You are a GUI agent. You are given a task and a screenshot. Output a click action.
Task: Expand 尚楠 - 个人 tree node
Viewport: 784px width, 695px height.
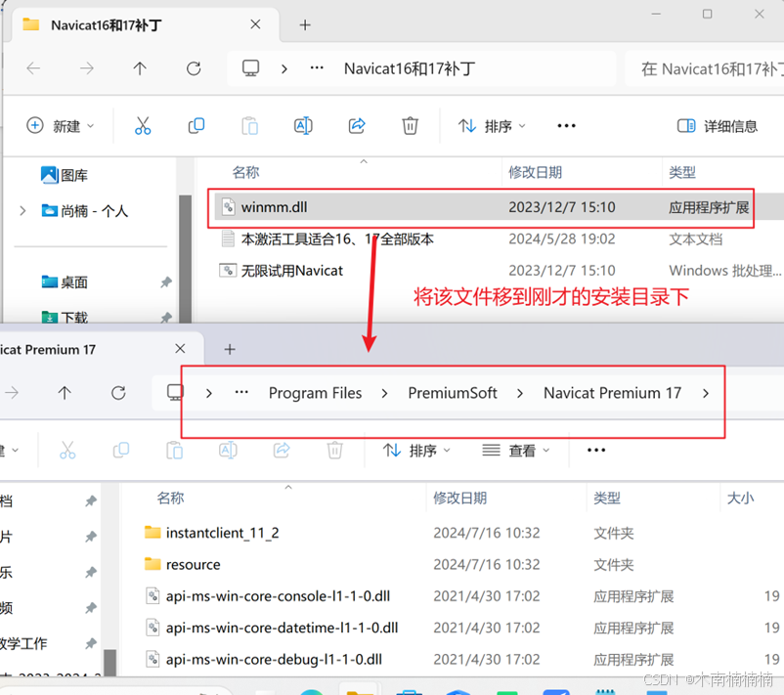click(22, 210)
